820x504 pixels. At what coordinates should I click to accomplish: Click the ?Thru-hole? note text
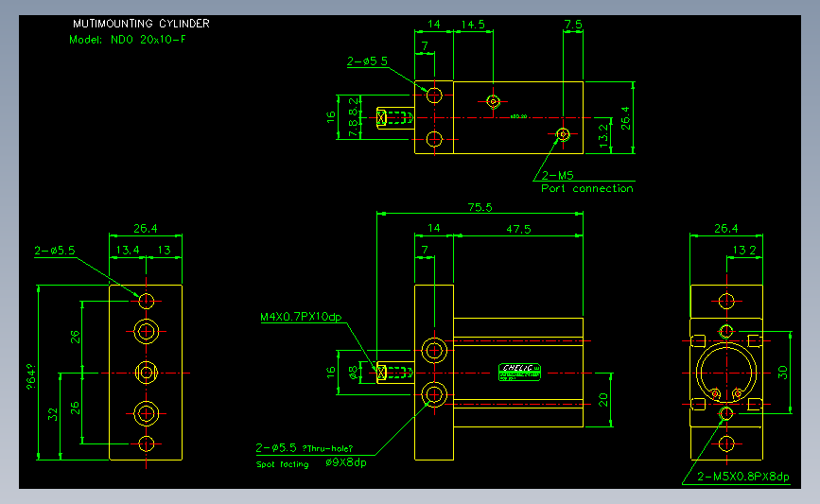328,448
